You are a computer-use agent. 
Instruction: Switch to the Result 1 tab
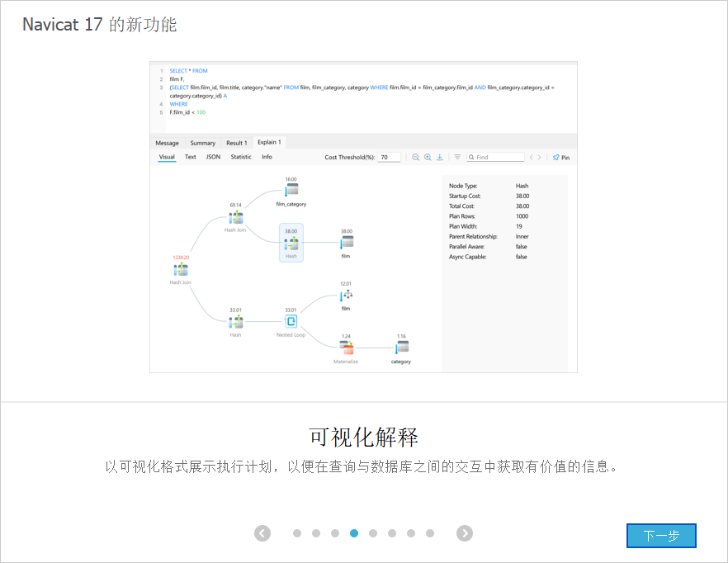pos(237,143)
